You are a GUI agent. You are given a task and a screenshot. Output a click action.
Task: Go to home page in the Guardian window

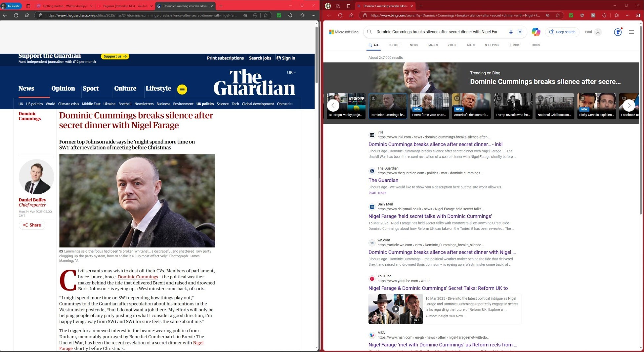tap(27, 15)
